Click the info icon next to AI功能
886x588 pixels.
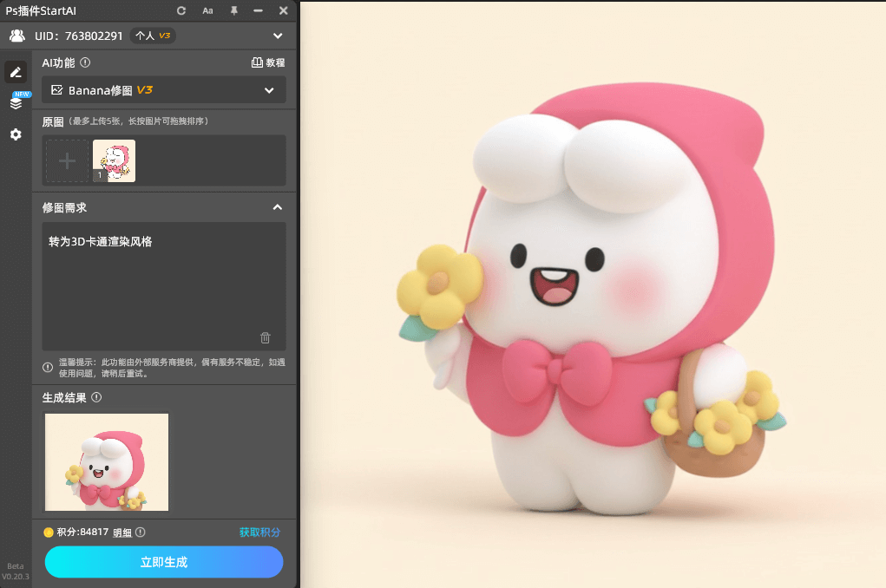tap(83, 62)
